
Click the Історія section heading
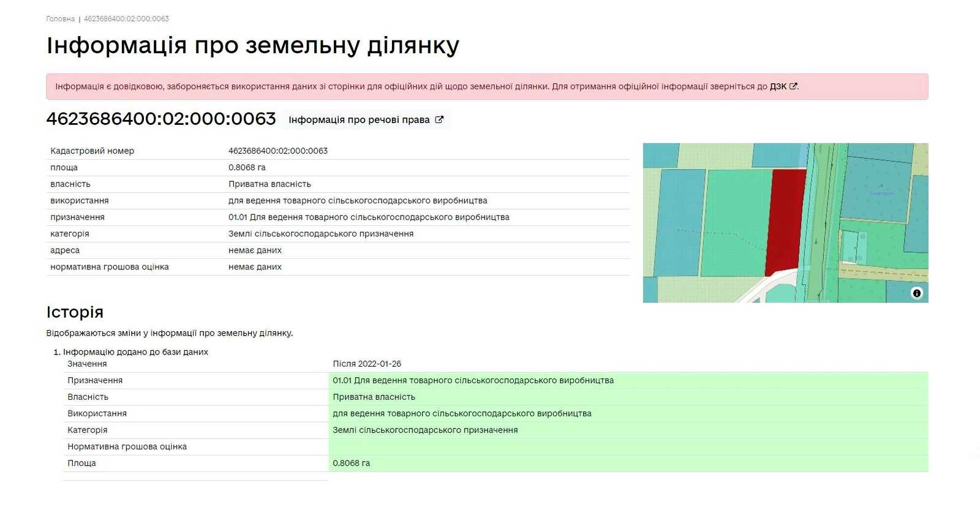(x=75, y=312)
